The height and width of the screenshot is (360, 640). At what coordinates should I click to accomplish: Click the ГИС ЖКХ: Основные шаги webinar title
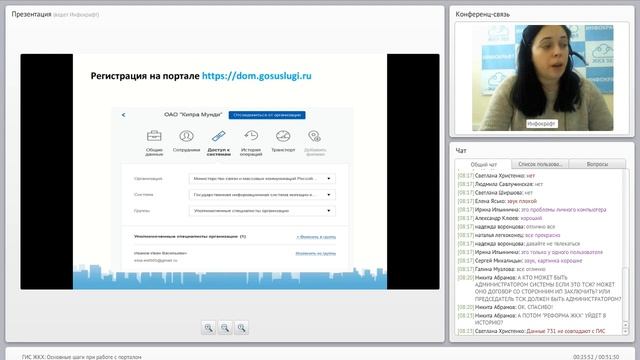[82, 357]
